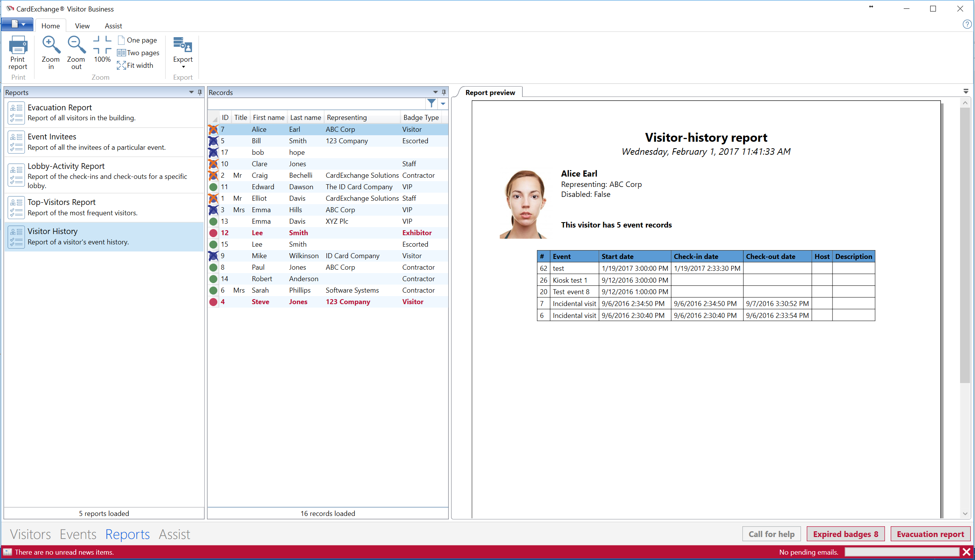Click status icon for Mike Wilkinson
Image resolution: width=975 pixels, height=560 pixels.
[213, 256]
